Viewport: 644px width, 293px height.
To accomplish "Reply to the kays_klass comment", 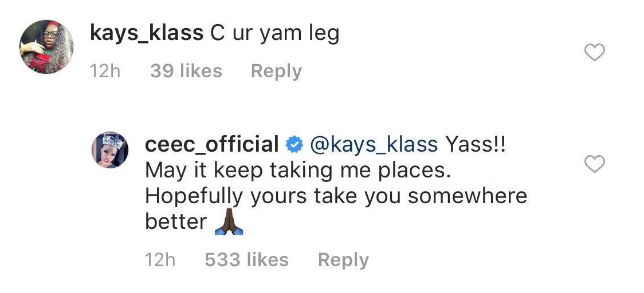I will pyautogui.click(x=276, y=71).
